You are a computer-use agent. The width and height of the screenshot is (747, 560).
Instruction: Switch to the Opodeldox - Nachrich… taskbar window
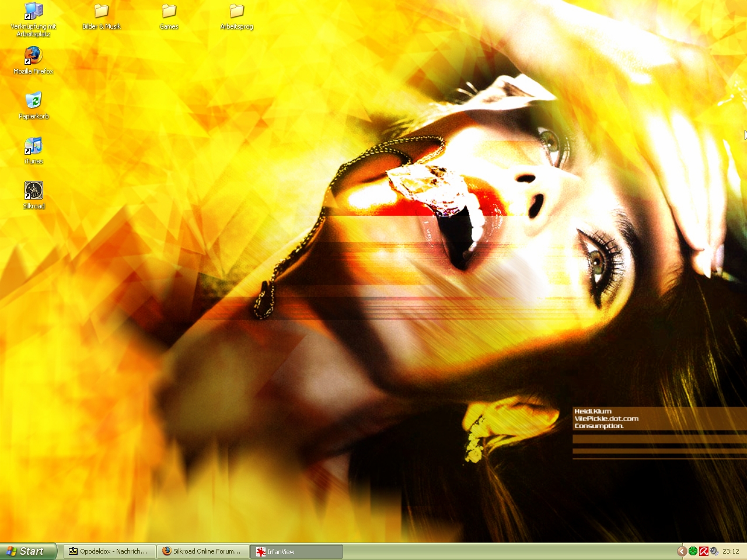click(x=109, y=551)
